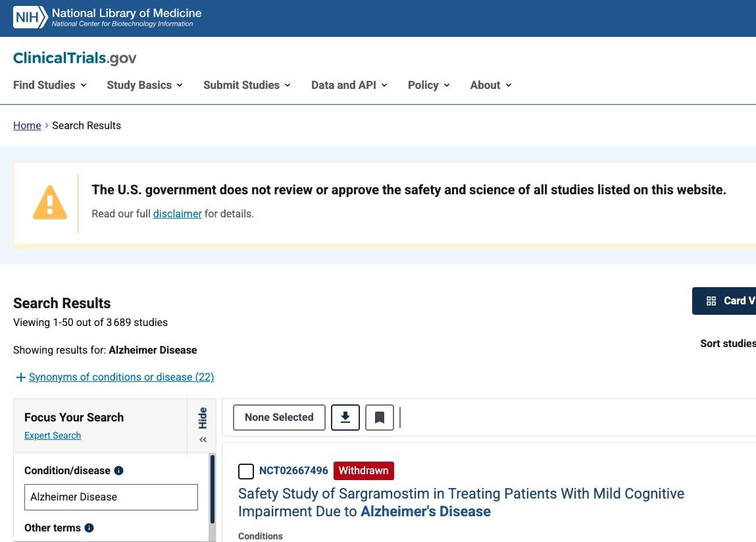Click the info icon beside Other terms
756x542 pixels.
[89, 528]
